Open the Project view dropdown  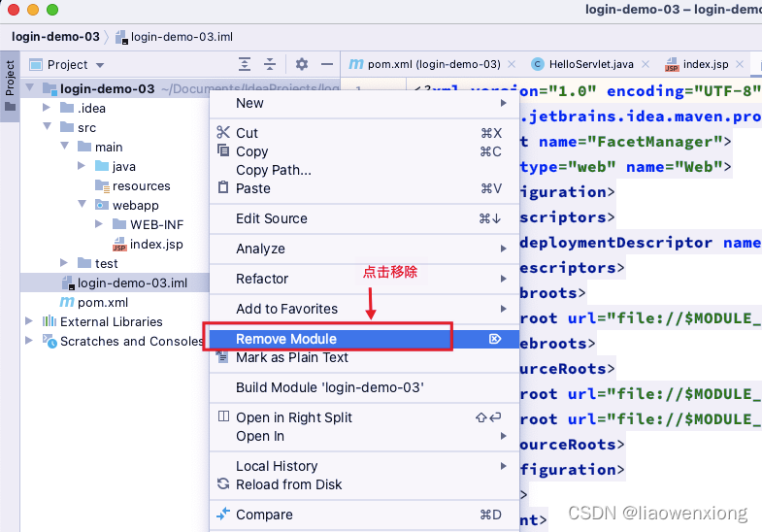click(100, 65)
